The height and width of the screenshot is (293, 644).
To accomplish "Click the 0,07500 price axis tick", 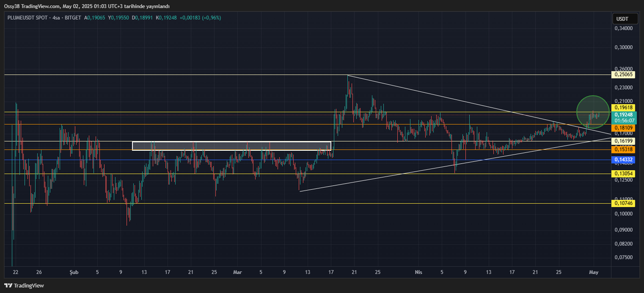I will 624,257.
